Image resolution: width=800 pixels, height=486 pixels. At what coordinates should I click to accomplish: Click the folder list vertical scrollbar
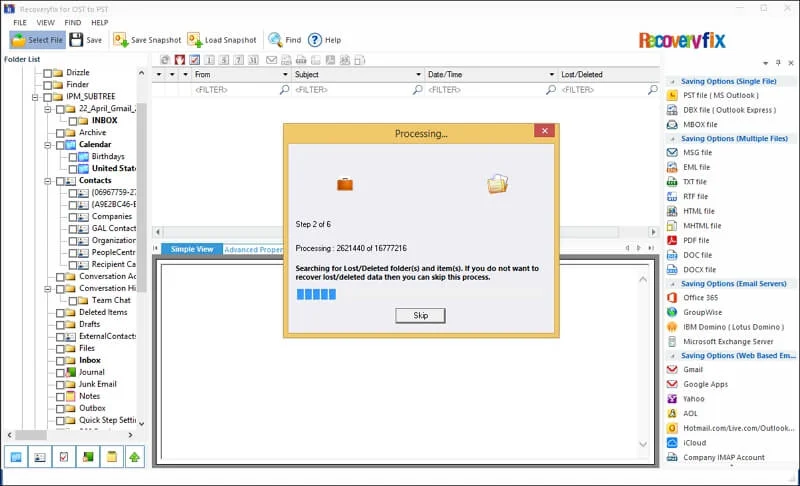pos(141,196)
